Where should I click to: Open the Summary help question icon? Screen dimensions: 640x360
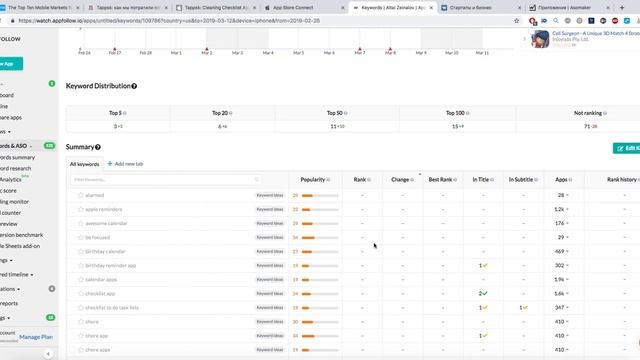pyautogui.click(x=98, y=147)
